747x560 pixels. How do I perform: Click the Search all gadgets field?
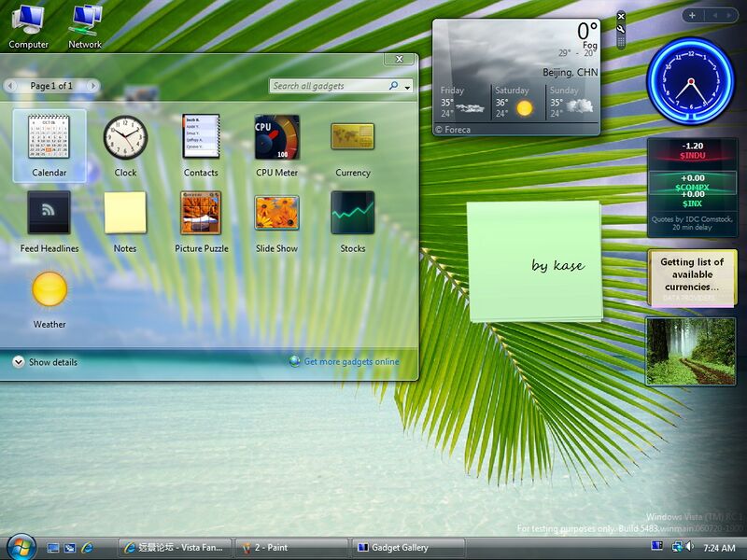327,86
